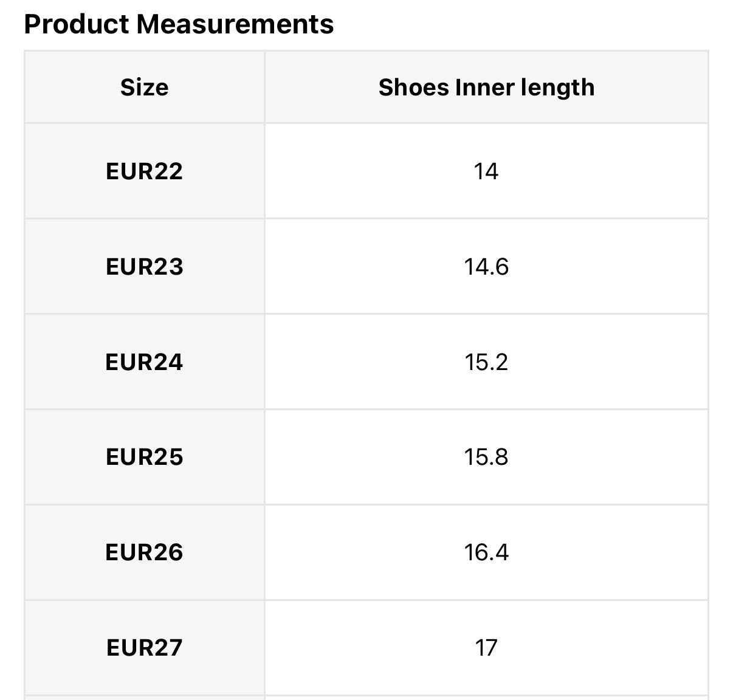Screen dimensions: 733x700
Task: Click the partially visible length cell below 17
Action: coord(486,698)
